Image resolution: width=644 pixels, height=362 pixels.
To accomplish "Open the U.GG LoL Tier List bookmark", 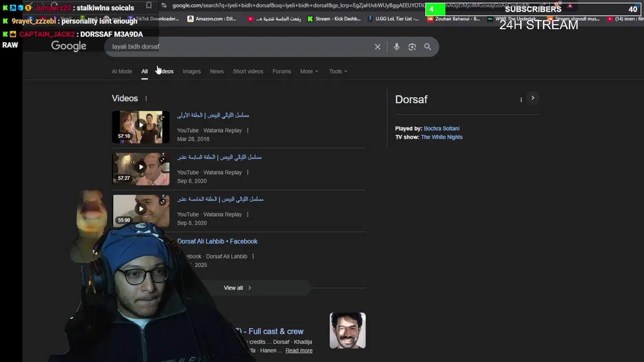I will [393, 19].
